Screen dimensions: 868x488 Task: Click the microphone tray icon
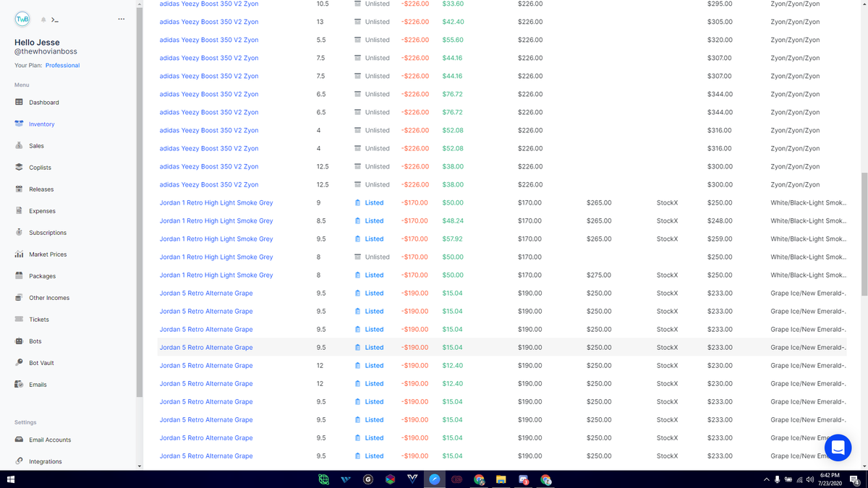(777, 479)
